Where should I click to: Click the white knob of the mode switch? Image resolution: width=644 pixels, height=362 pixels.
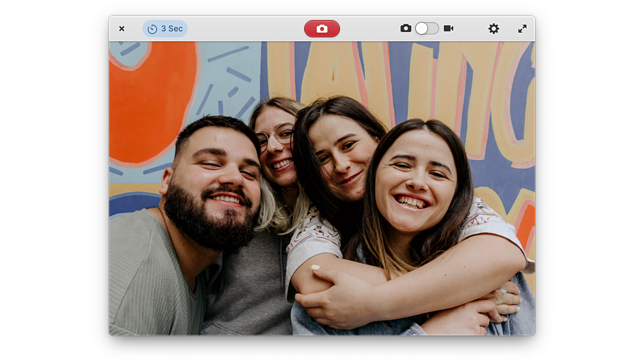click(422, 28)
